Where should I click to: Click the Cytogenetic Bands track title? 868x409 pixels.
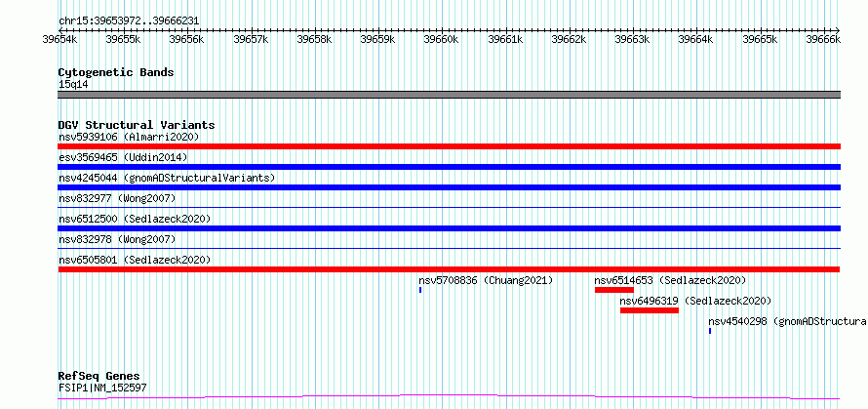tap(116, 72)
